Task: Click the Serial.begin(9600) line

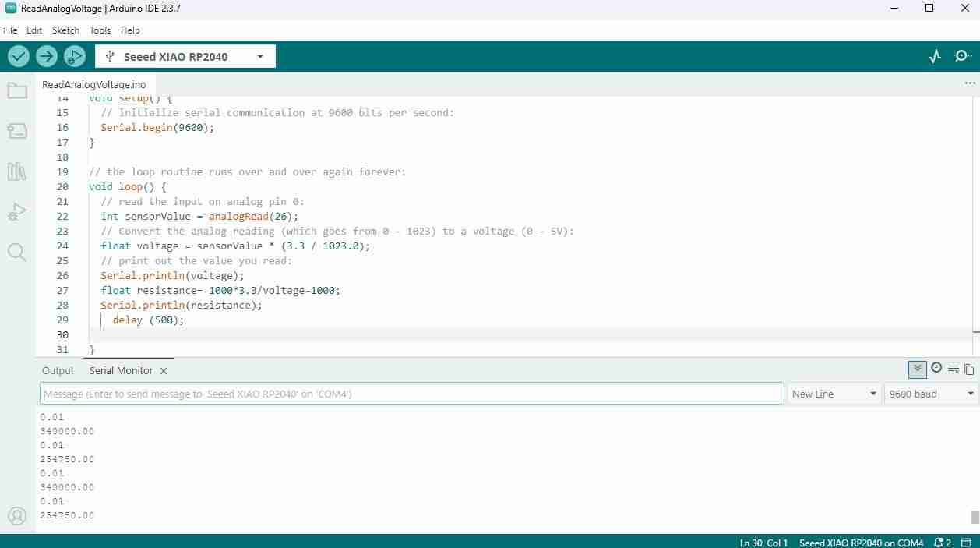Action: click(157, 127)
